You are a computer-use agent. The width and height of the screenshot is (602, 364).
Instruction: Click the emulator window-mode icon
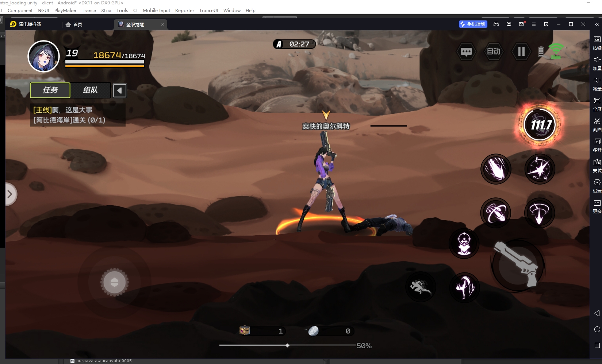click(546, 24)
